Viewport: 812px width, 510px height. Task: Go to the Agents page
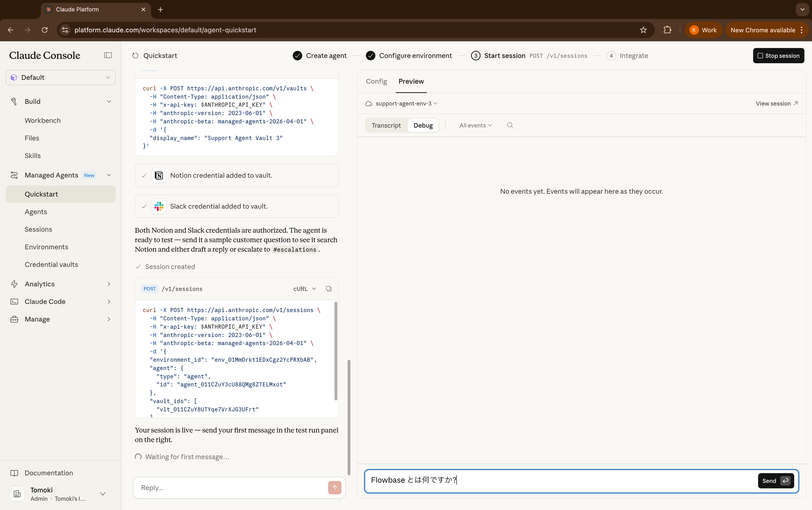(36, 212)
